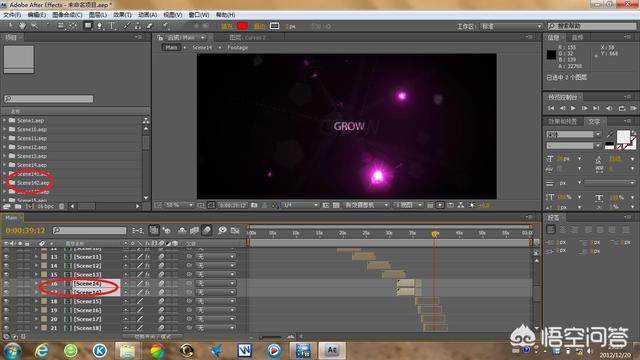Click the Main breadcrumb in composition viewer
The height and width of the screenshot is (360, 640).
pyautogui.click(x=171, y=47)
